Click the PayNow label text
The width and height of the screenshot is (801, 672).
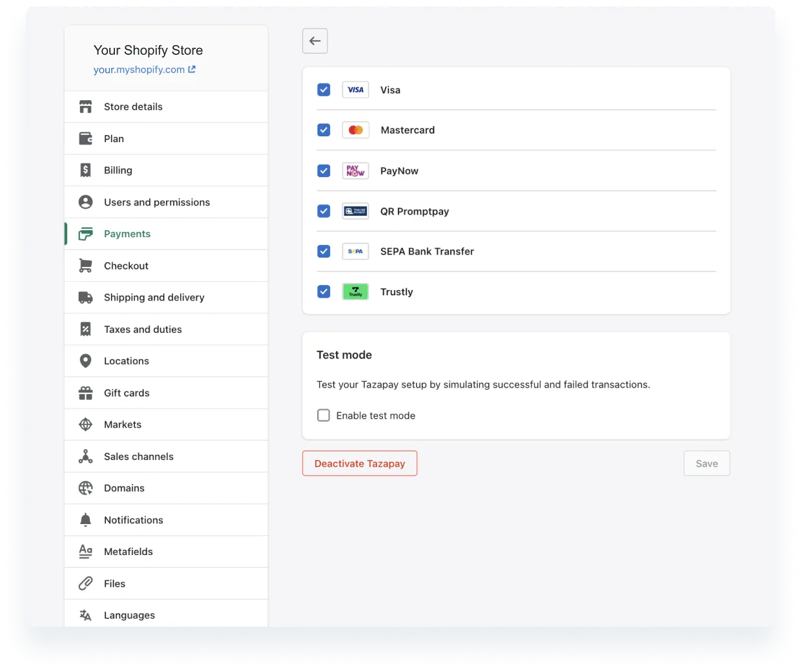click(399, 171)
